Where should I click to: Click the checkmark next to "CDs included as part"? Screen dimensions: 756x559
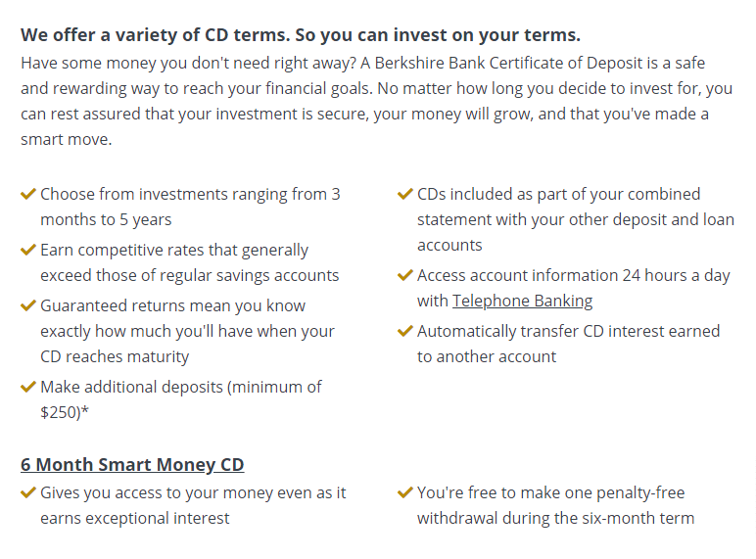(405, 194)
